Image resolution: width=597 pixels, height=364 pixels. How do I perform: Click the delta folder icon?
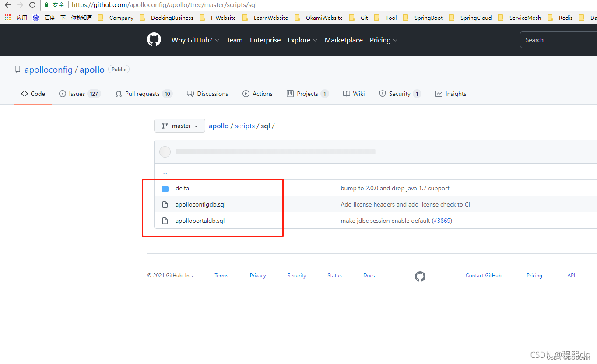pos(165,189)
